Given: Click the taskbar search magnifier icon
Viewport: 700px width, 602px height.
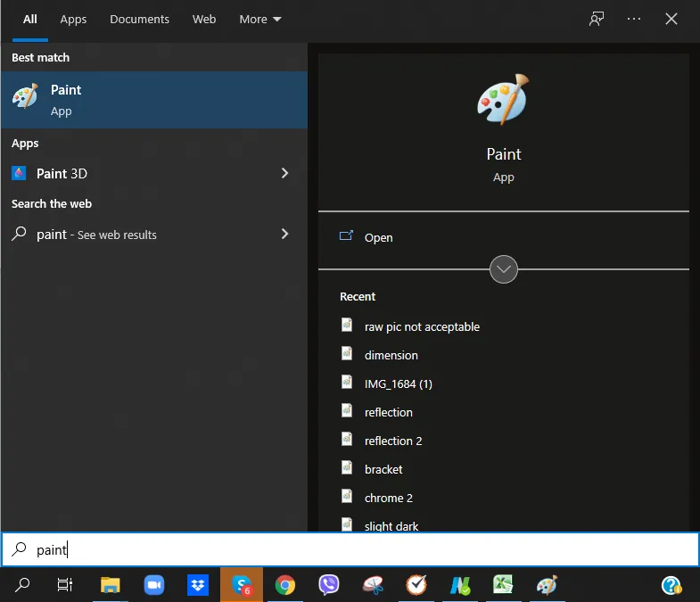Looking at the screenshot, I should point(22,584).
